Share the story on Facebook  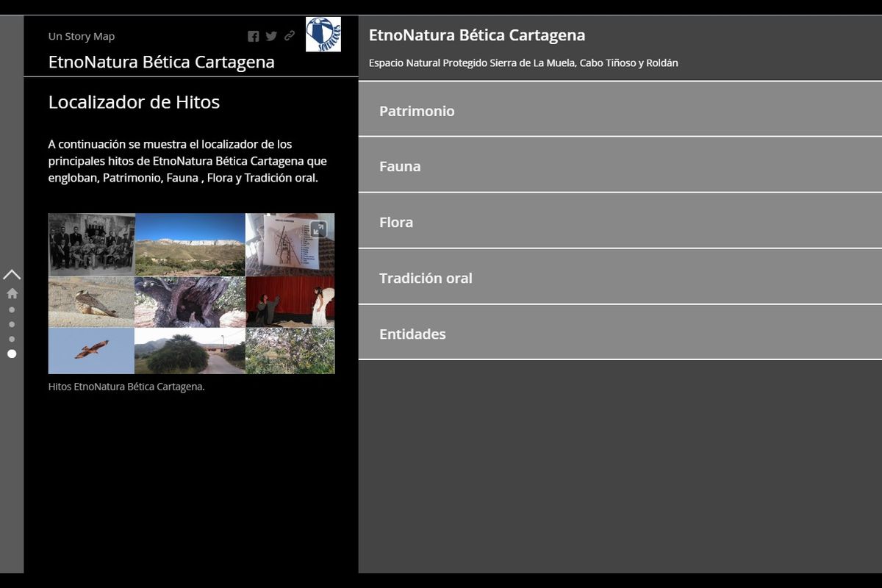click(253, 36)
